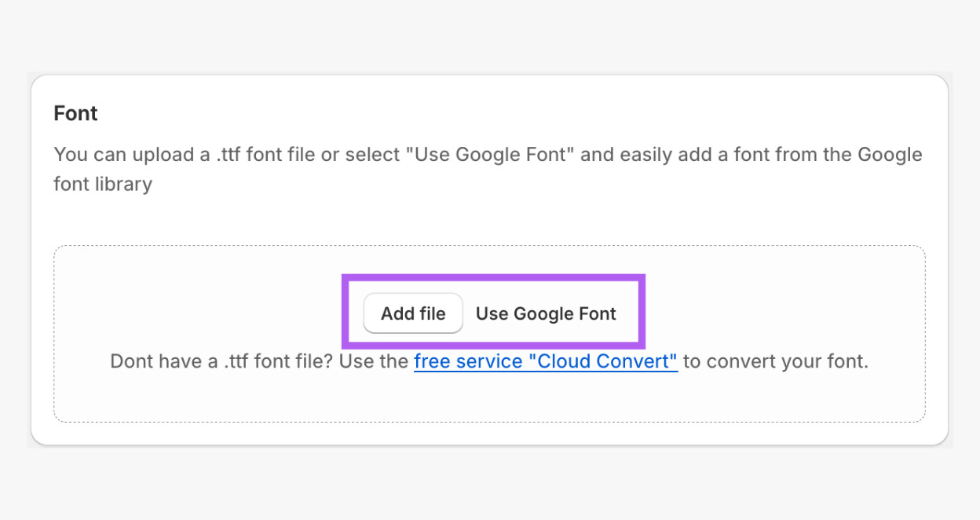Select the "Font" section heading

tap(75, 113)
